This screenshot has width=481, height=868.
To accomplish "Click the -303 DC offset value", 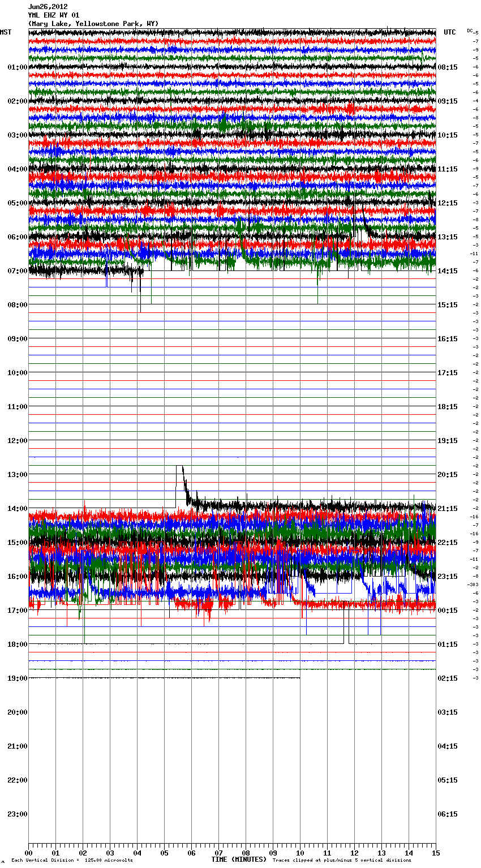I will 473,585.
